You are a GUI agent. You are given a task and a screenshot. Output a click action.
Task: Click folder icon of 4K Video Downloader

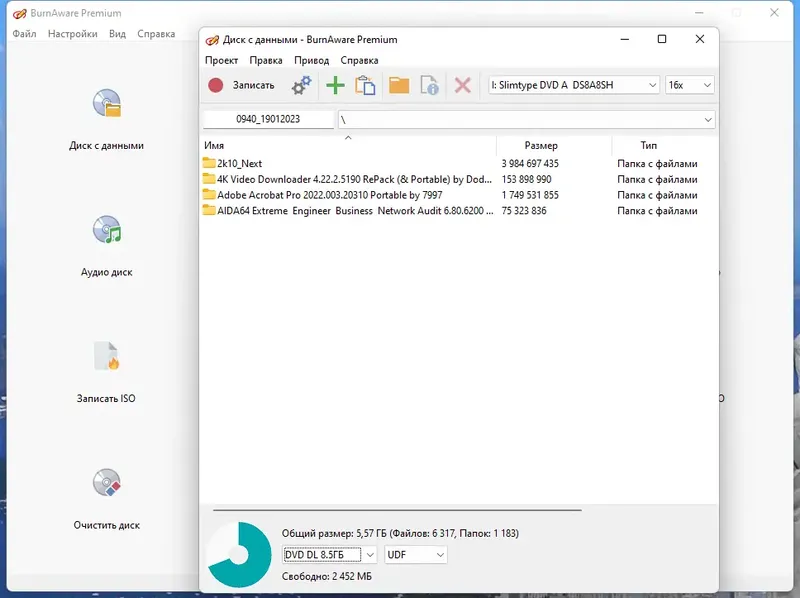(x=209, y=179)
